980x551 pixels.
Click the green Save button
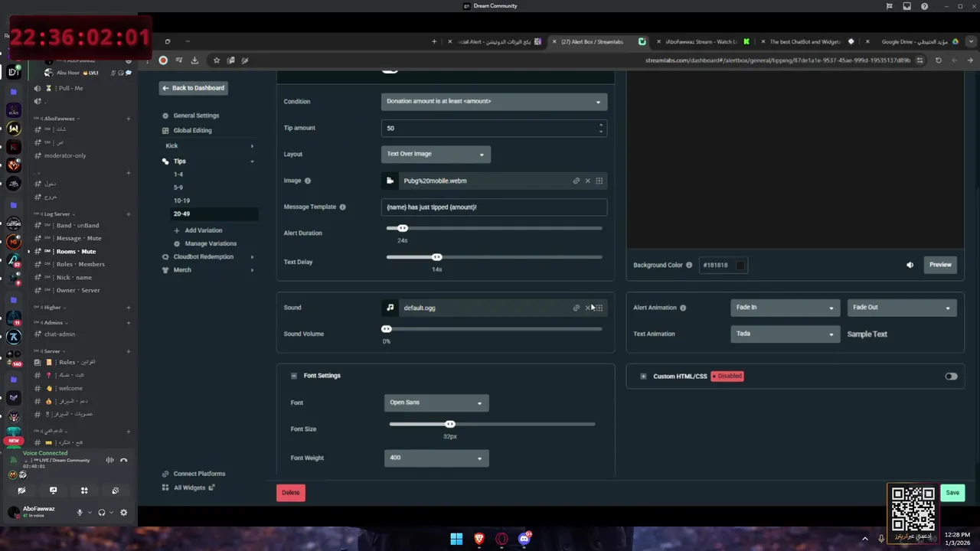(952, 493)
